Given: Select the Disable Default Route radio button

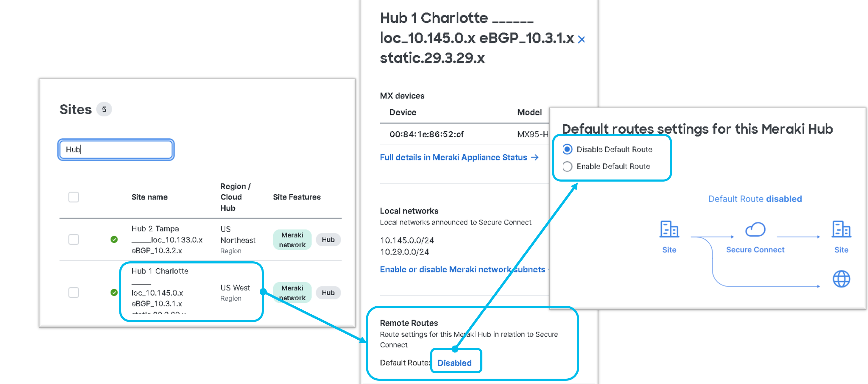Looking at the screenshot, I should pyautogui.click(x=568, y=149).
